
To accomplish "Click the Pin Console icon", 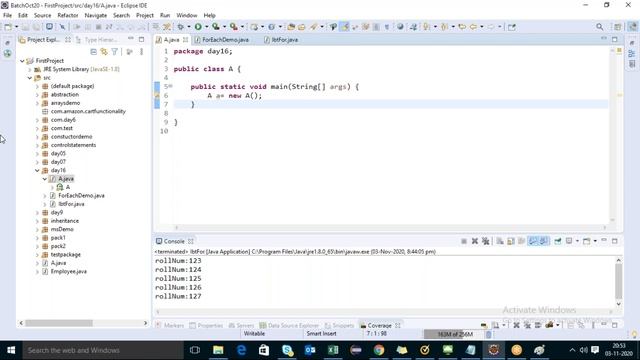I will (558, 241).
